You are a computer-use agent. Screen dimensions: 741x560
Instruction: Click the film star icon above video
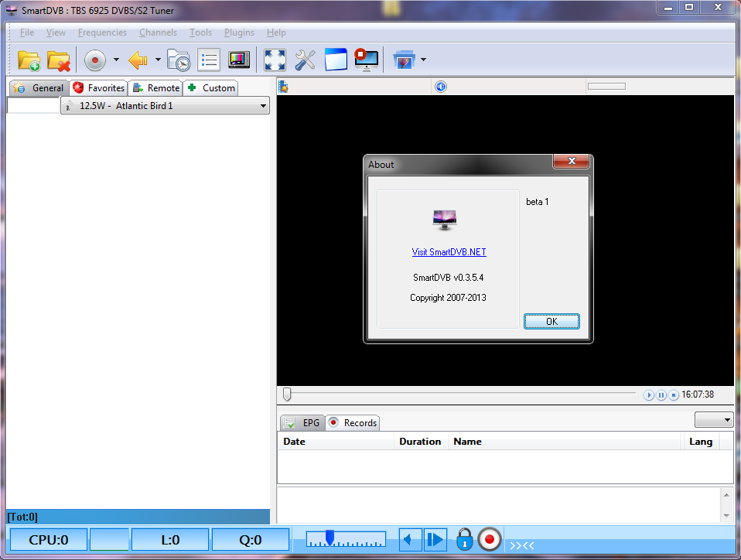284,87
